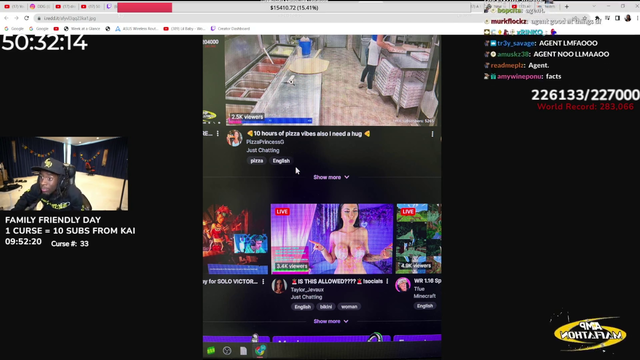Select the woman tag
Viewport: 640px width, 360px height.
click(349, 307)
